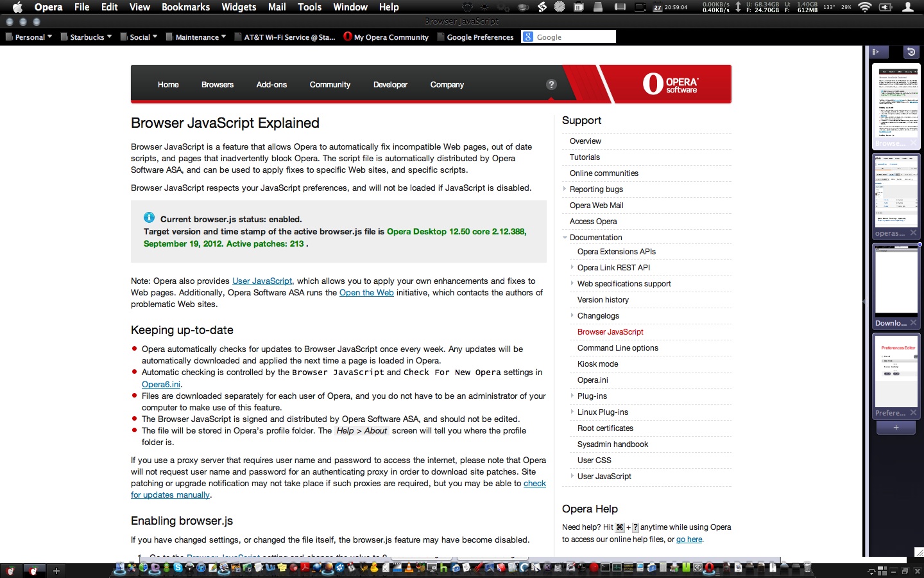Switch to the Downloads tab thumbnail
This screenshot has height=578, width=924.
pos(896,286)
